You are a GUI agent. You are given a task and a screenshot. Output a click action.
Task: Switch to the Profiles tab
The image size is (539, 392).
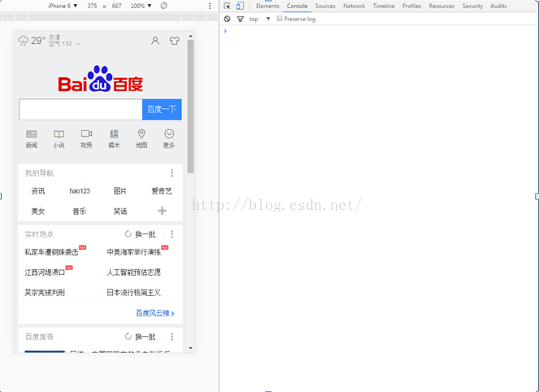click(411, 6)
